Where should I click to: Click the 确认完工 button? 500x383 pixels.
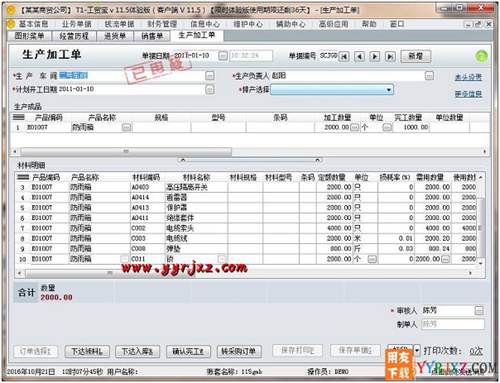click(188, 351)
